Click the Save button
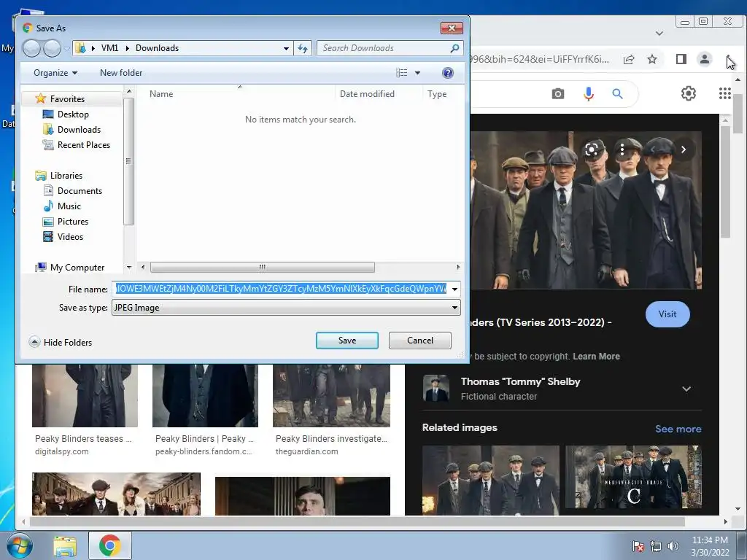 [x=347, y=341]
